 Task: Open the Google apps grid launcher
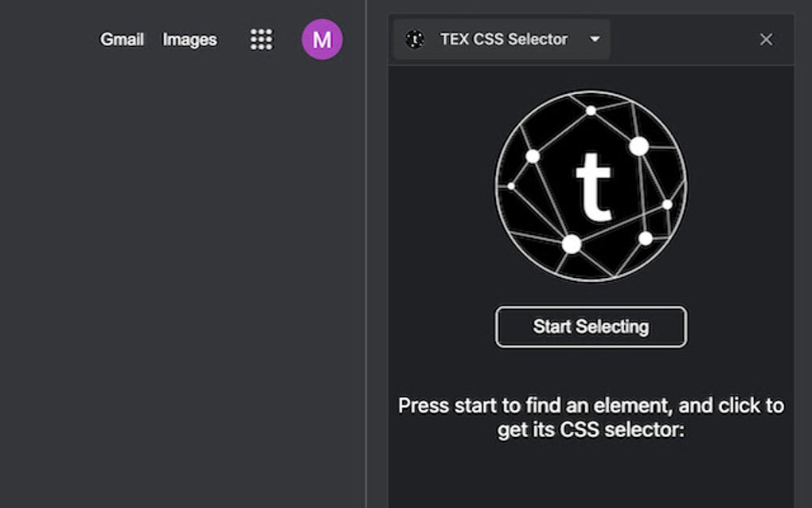[260, 39]
